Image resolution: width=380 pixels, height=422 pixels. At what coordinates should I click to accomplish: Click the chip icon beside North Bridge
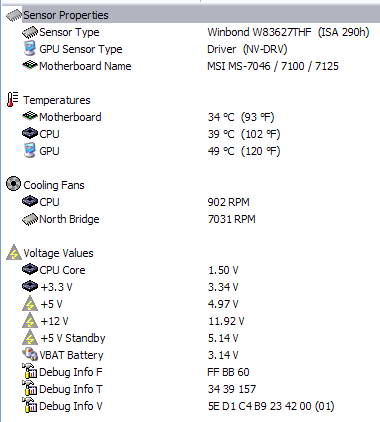pyautogui.click(x=30, y=219)
